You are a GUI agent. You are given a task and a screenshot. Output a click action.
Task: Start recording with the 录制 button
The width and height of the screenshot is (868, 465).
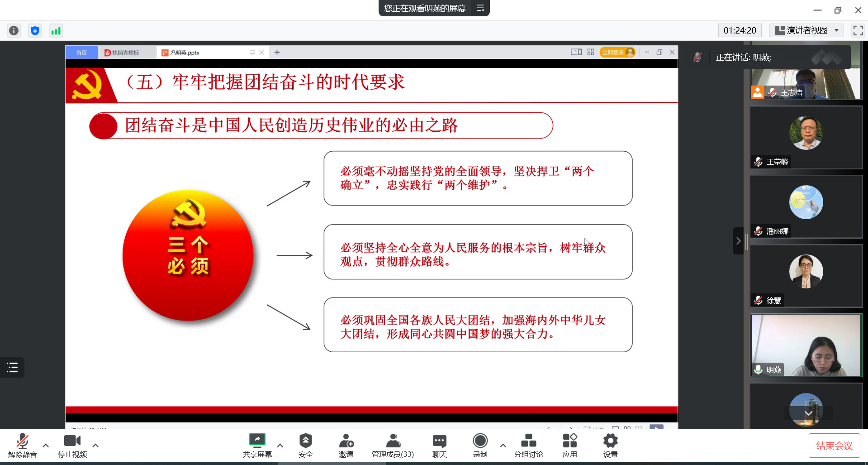coord(480,445)
